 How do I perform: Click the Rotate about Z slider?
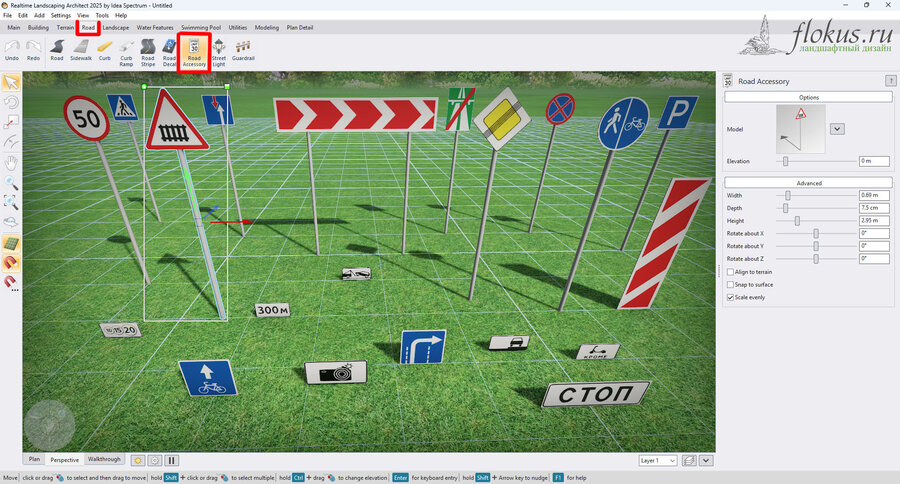click(816, 259)
